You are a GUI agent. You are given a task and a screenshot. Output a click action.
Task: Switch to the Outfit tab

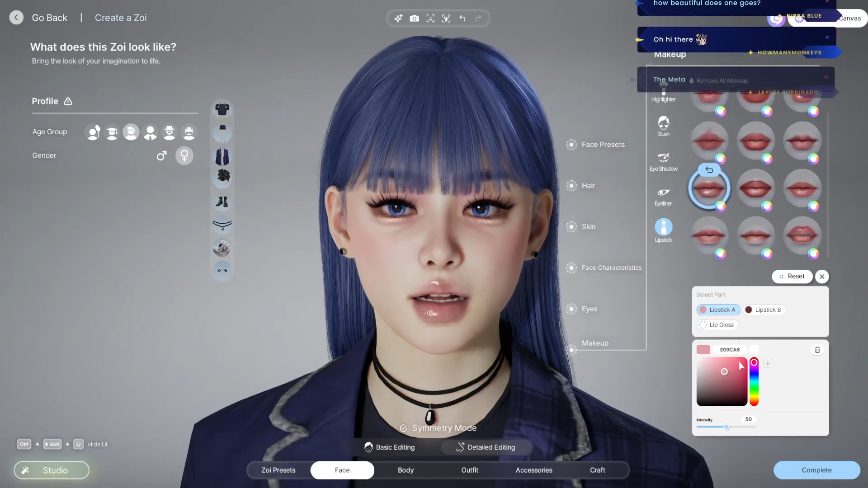click(470, 470)
